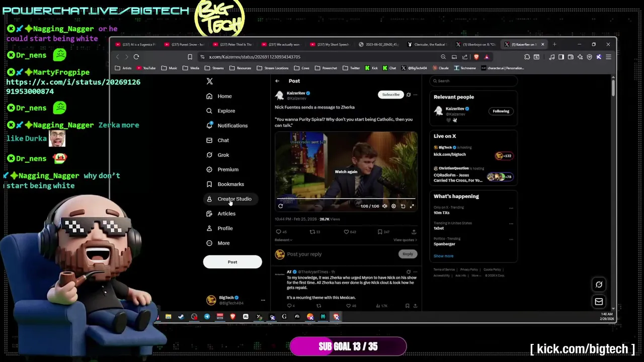Open options for 10m TXs trend

point(511,208)
